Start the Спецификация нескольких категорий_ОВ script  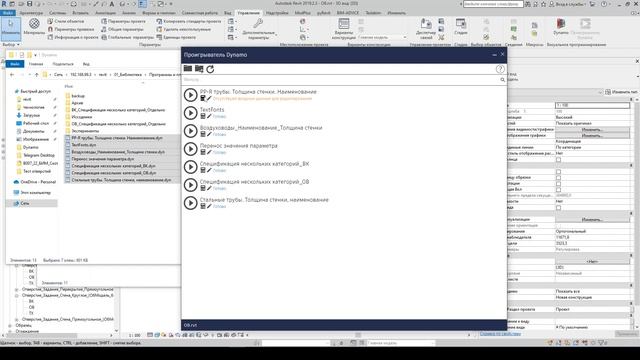(191, 185)
